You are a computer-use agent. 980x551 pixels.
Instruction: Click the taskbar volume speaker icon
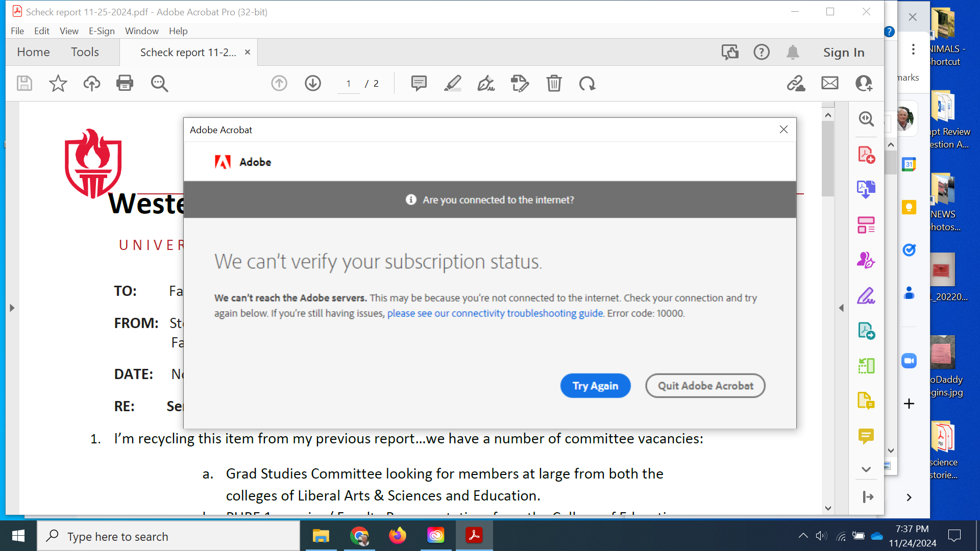click(821, 536)
